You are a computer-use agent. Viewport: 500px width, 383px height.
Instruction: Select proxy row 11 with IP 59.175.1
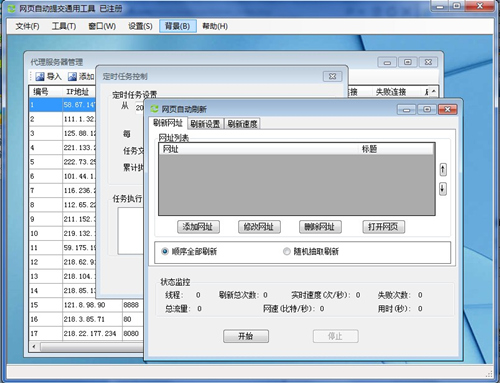(x=63, y=248)
